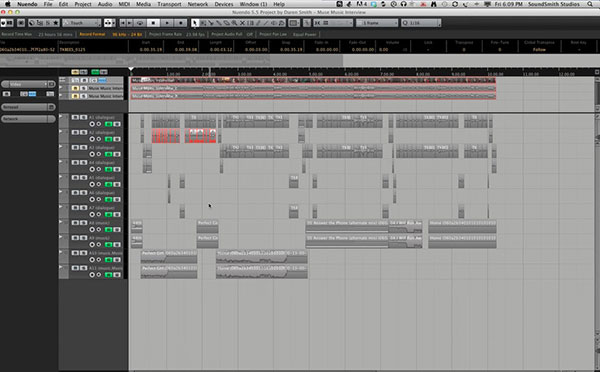Open the Audio menu
Screen dimensions: 600x372
(104, 4)
